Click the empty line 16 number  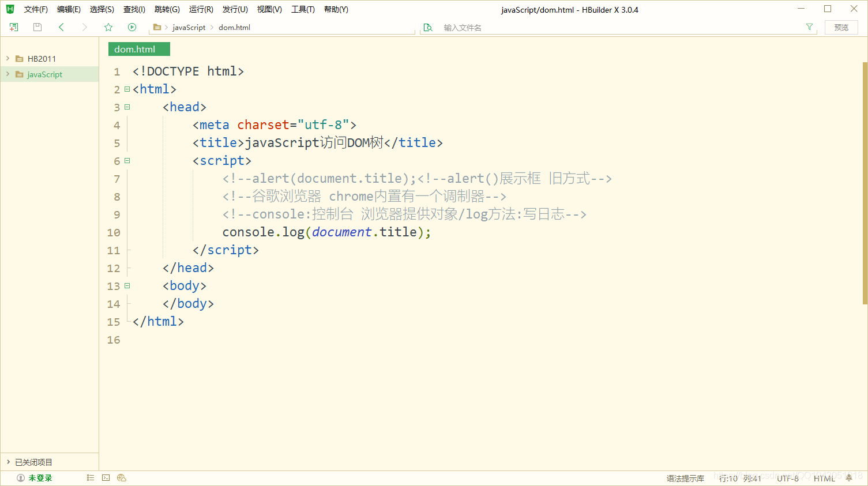pyautogui.click(x=114, y=340)
